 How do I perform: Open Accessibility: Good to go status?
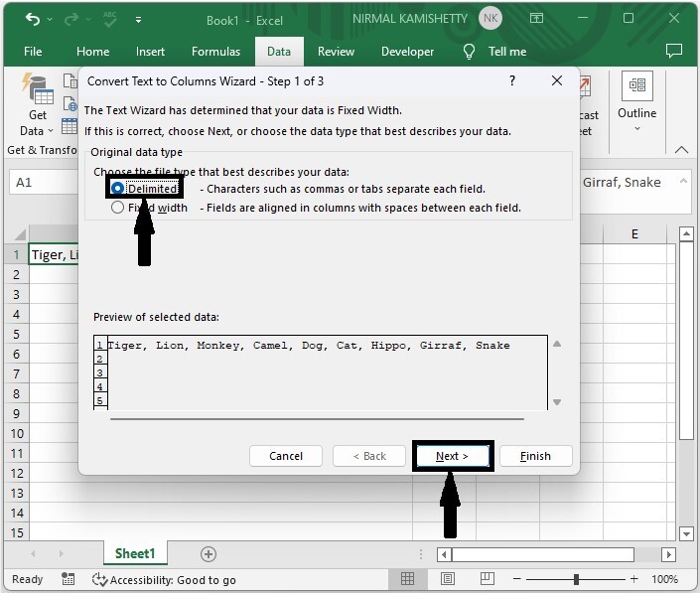coord(164,580)
